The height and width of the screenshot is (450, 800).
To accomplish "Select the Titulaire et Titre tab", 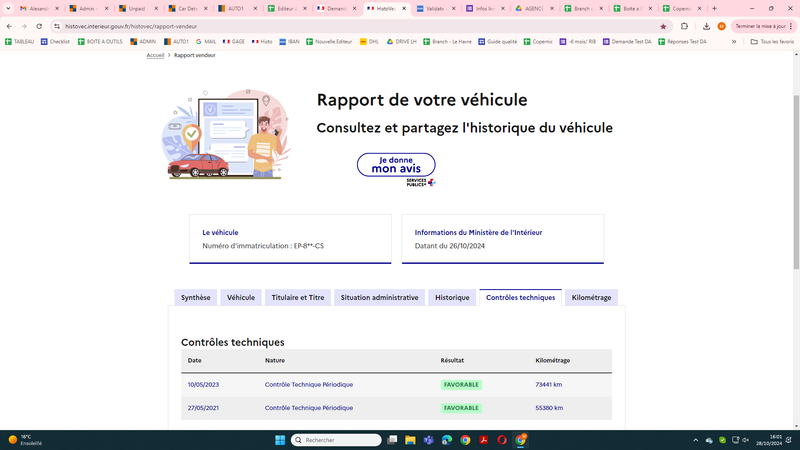I will 297,297.
